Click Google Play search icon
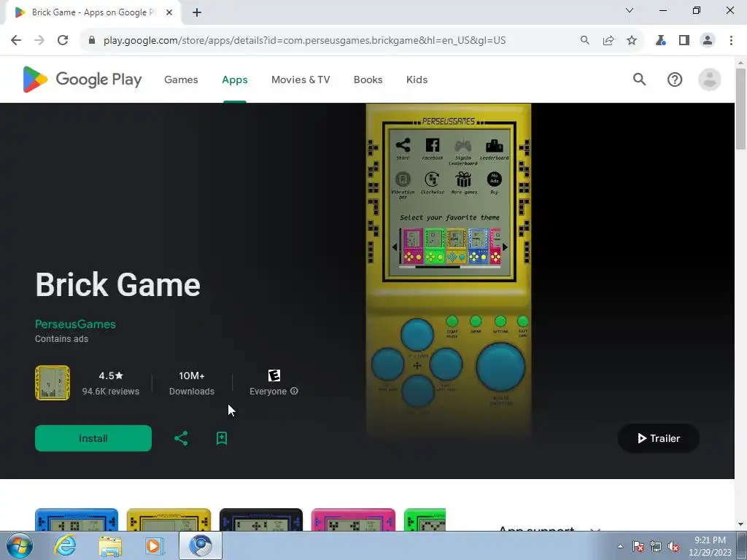This screenshot has width=747, height=560. point(639,79)
